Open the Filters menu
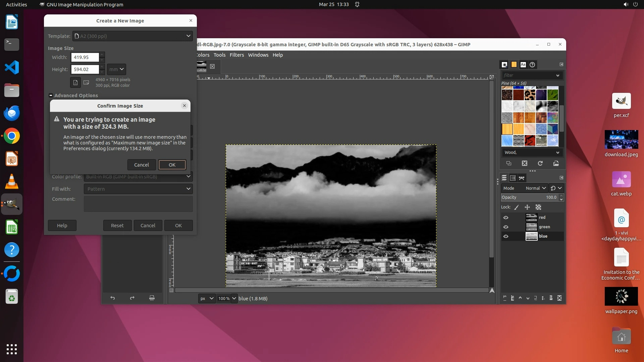Image resolution: width=644 pixels, height=362 pixels. click(x=236, y=55)
